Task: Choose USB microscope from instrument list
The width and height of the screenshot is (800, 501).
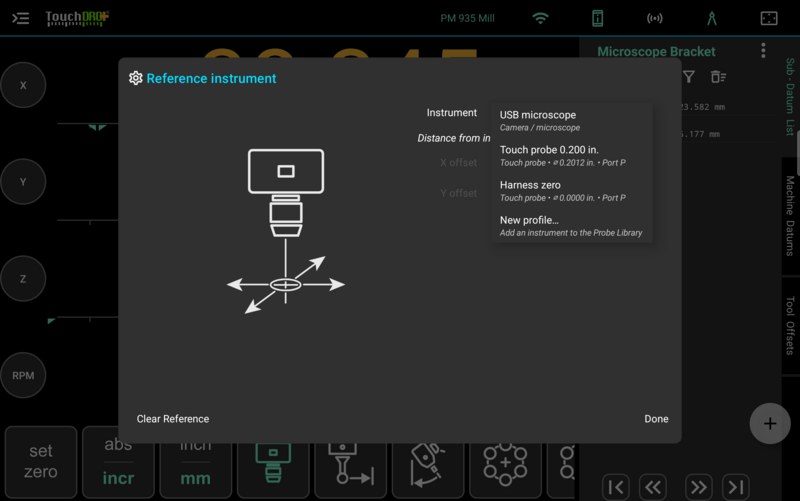Action: (572, 121)
